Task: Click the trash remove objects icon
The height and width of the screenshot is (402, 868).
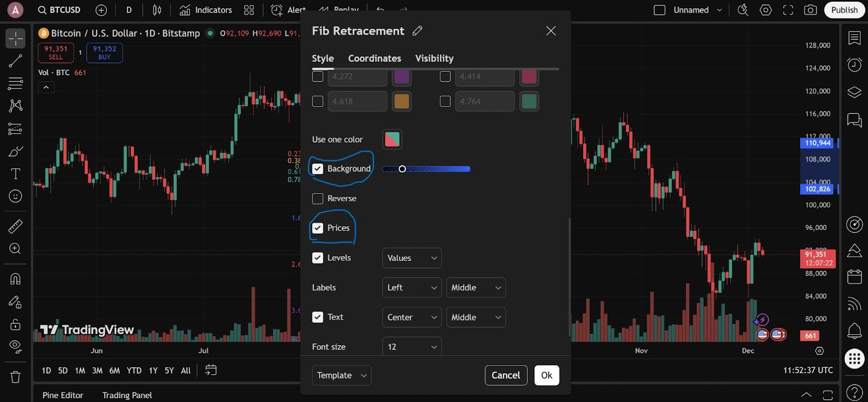Action: tap(15, 377)
